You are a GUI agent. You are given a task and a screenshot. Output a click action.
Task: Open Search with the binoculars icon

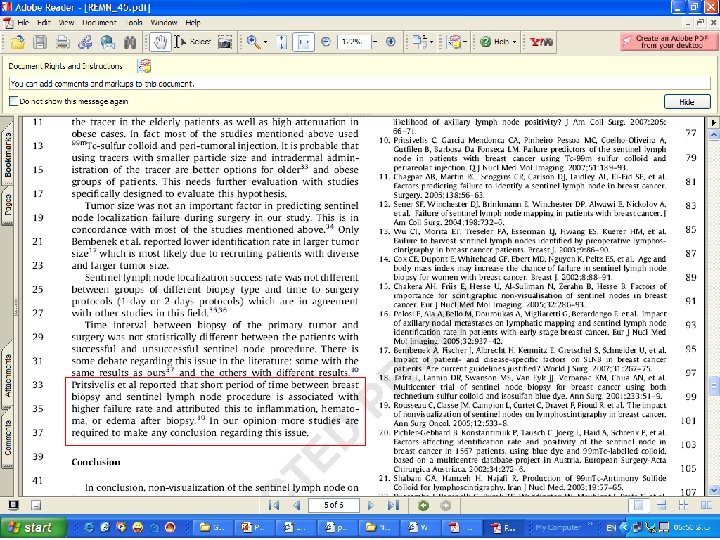coord(130,42)
